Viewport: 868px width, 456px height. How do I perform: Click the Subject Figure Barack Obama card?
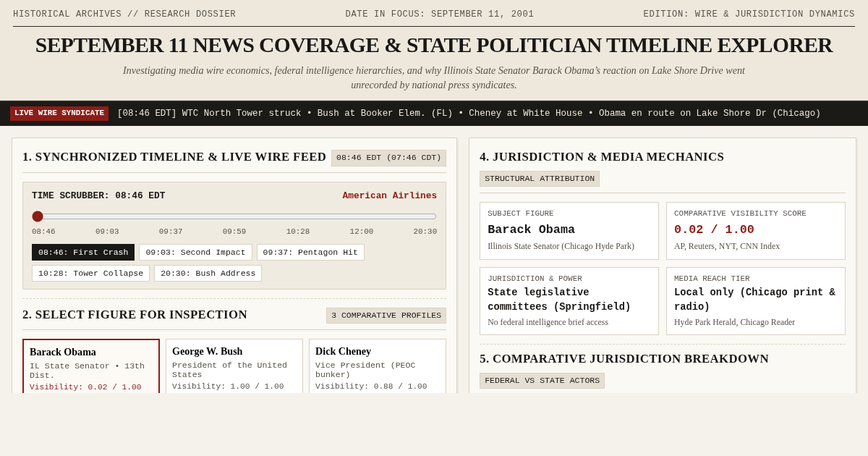tap(569, 231)
